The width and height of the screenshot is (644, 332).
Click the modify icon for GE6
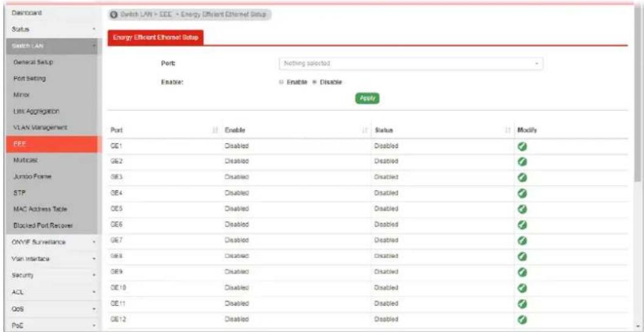click(x=523, y=225)
